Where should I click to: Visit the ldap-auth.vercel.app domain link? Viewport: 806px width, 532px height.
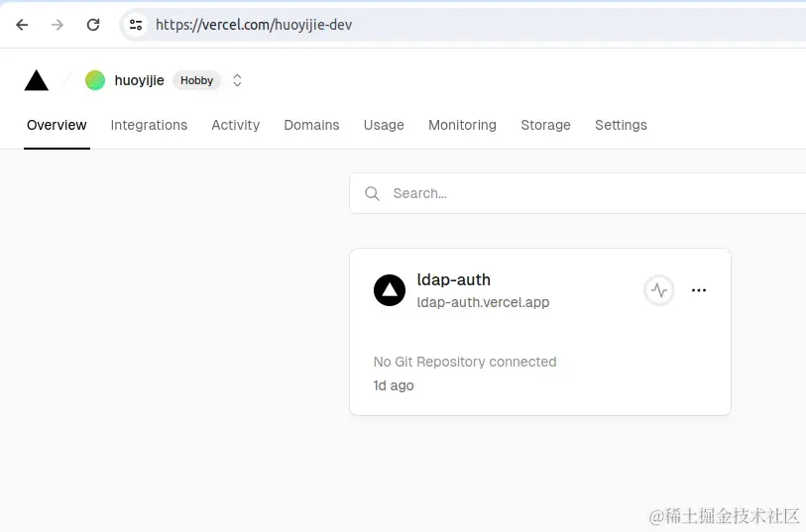(483, 302)
